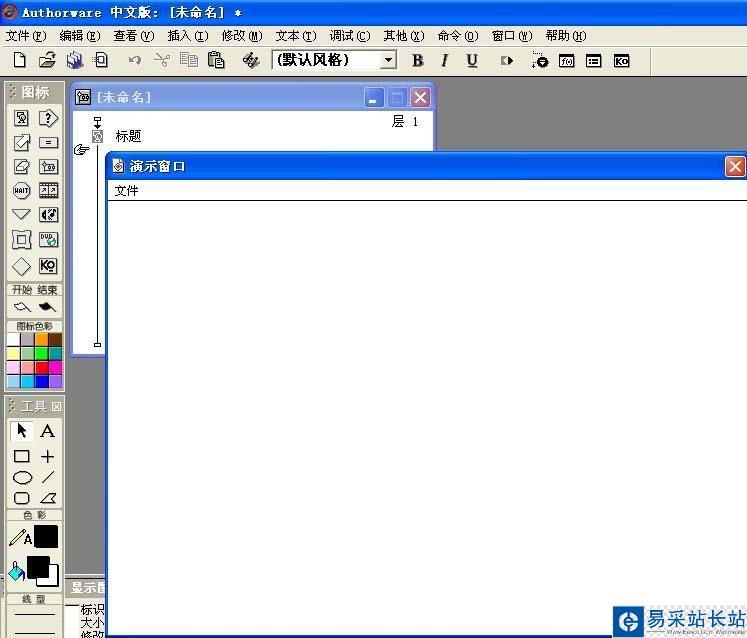Pick the white start flag
This screenshot has width=747, height=638.
coord(21,307)
